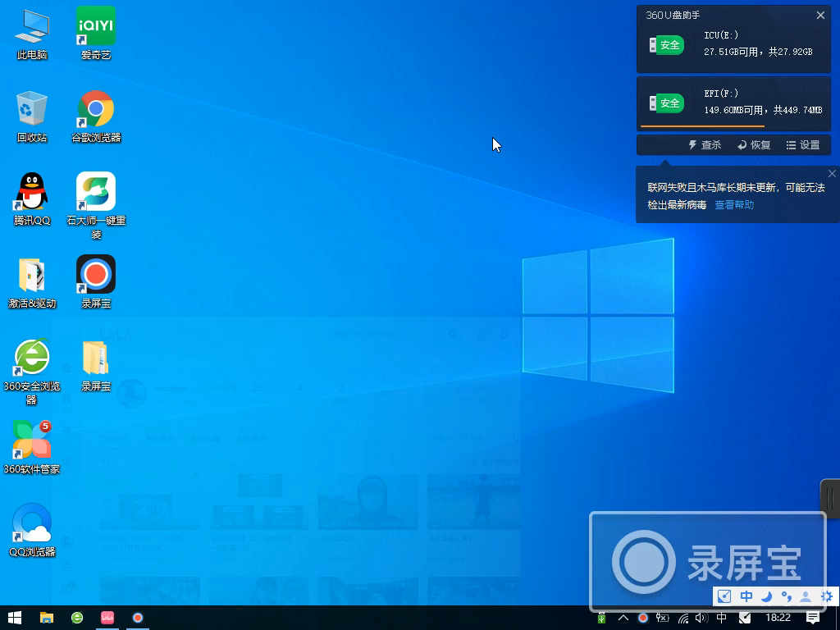Click the input method icon beside the clock
The image size is (840, 630).
[x=745, y=618]
